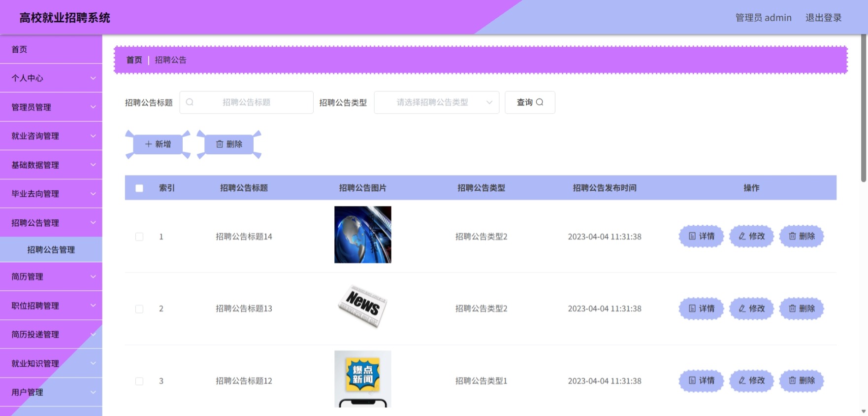Click 招聘公告类型1 cell in row 3
The height and width of the screenshot is (416, 868).
coord(481,381)
